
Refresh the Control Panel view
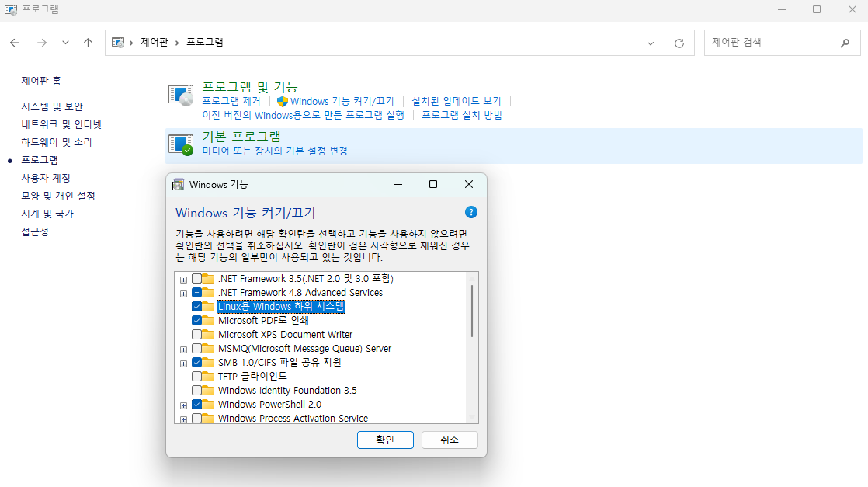coord(679,43)
